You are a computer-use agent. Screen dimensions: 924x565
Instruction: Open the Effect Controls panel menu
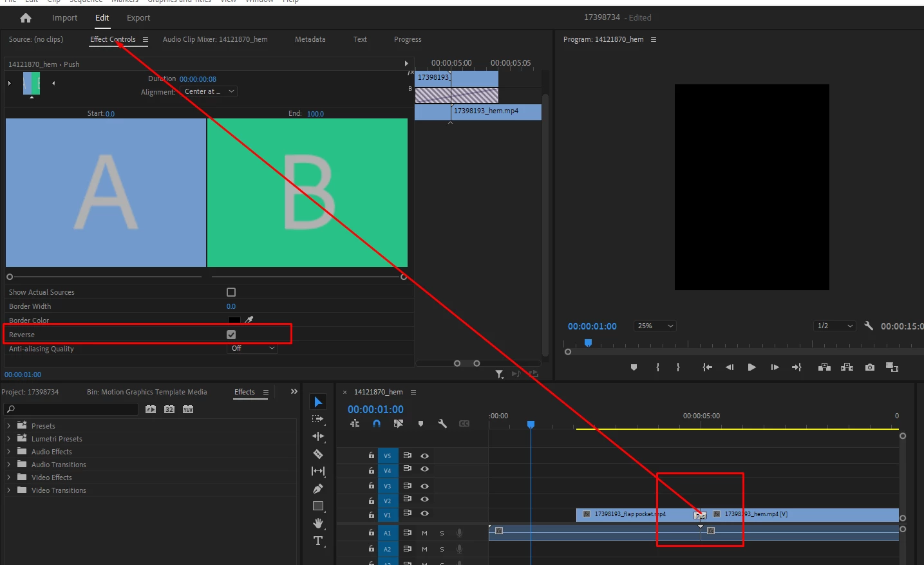coord(146,40)
